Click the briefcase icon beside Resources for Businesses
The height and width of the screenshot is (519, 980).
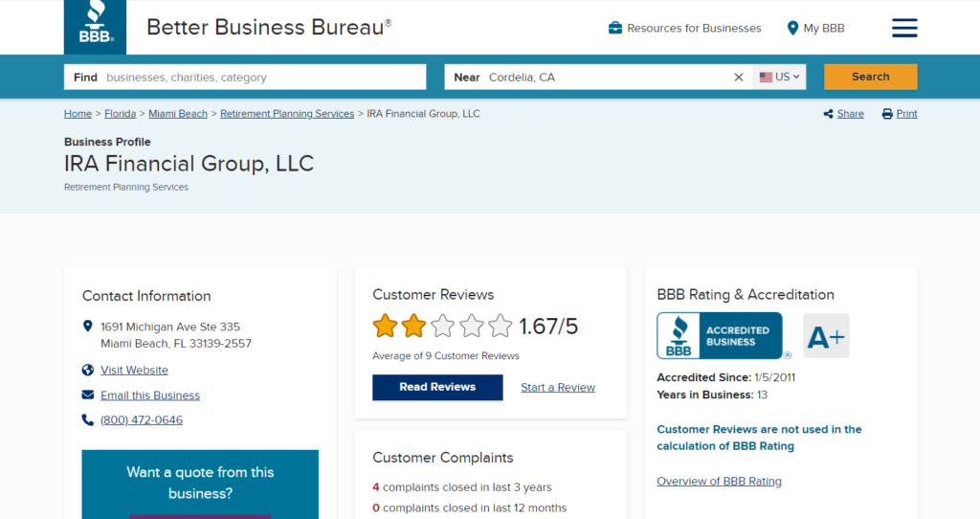[615, 28]
